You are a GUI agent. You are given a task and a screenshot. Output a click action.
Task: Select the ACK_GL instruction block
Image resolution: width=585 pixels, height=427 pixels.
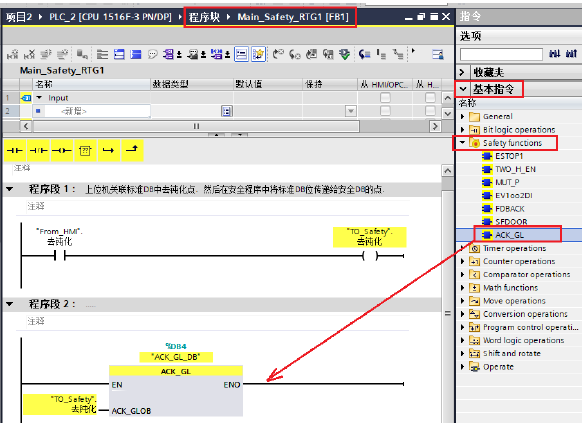[509, 235]
